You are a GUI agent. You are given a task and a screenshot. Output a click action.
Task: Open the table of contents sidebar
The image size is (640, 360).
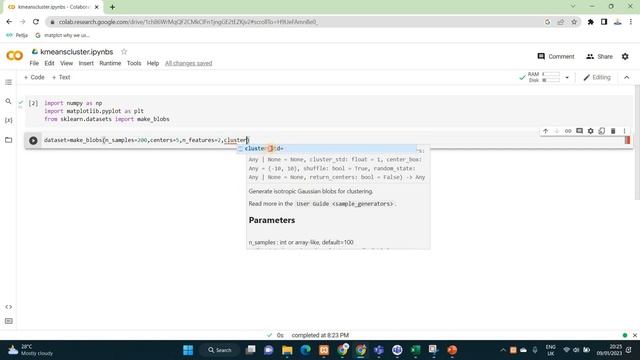[8, 82]
